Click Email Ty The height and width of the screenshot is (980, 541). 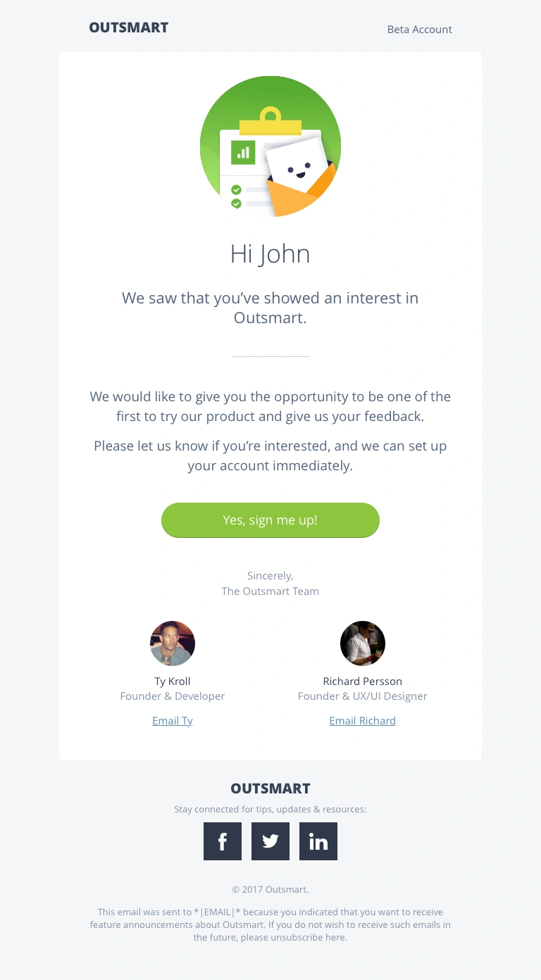(172, 720)
